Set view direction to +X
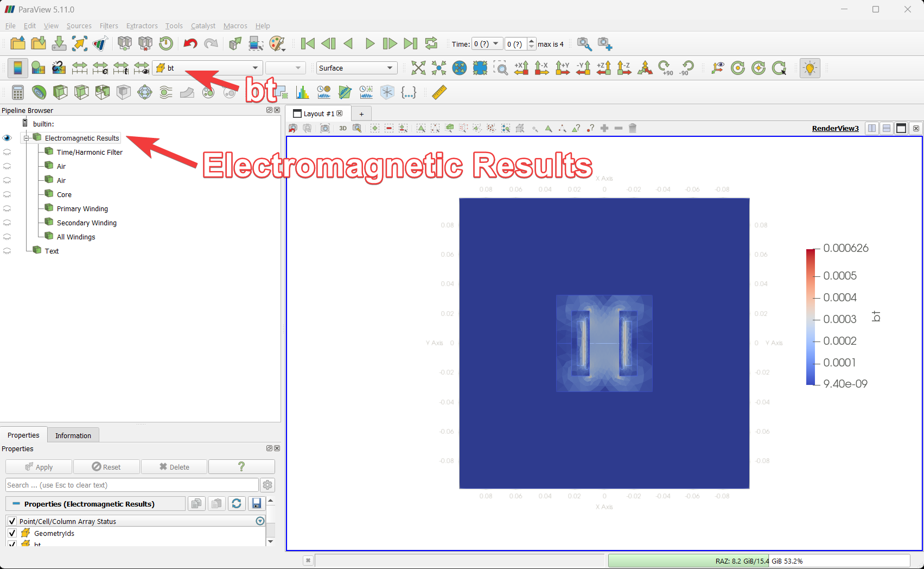 point(521,68)
